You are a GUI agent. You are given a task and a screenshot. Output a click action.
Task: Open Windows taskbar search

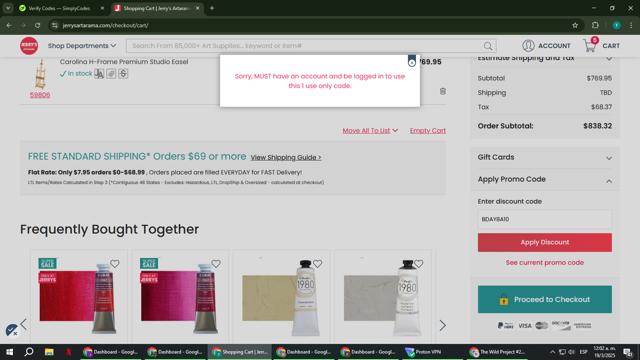point(29,352)
